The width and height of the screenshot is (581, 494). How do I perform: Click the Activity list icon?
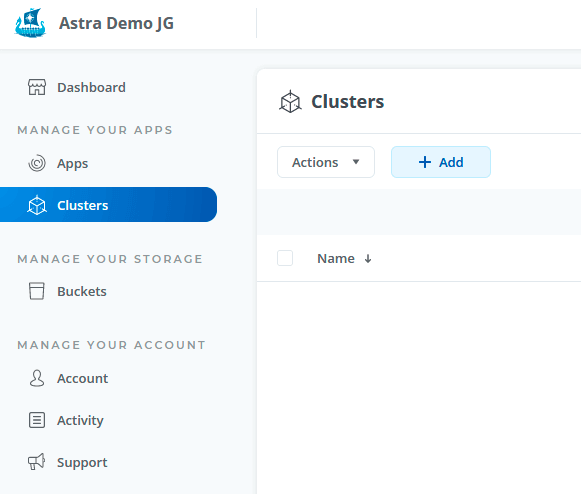pyautogui.click(x=37, y=420)
